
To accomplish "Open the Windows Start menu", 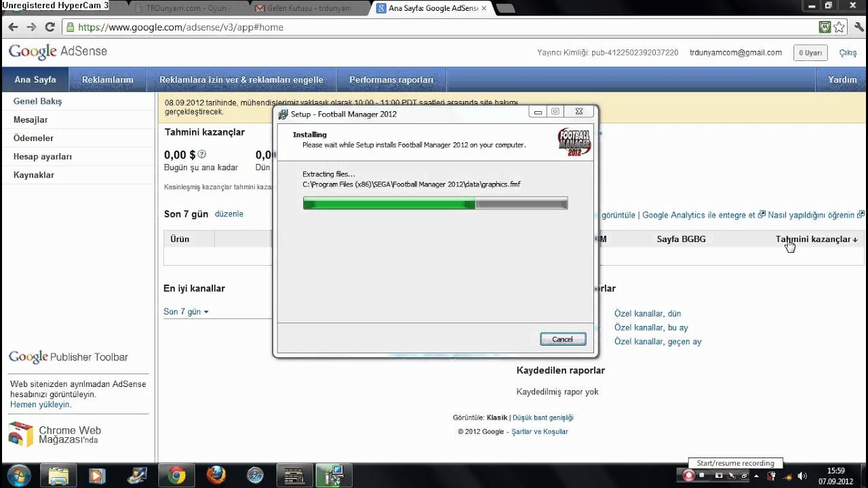I will [18, 476].
